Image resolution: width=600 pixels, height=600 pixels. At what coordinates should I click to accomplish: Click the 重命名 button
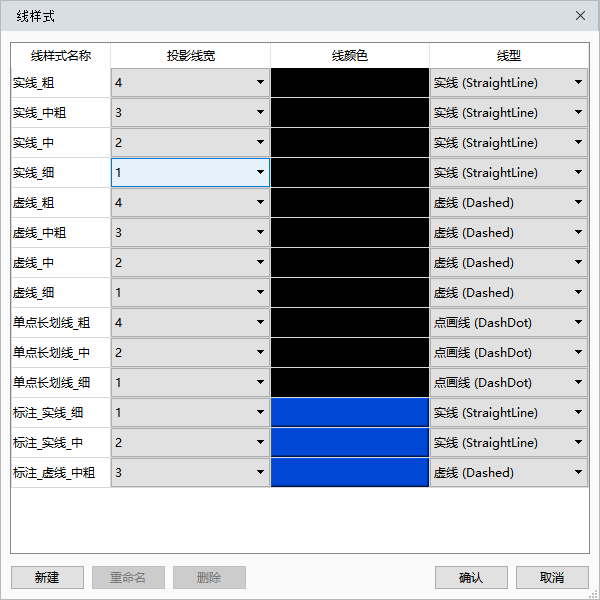[x=128, y=577]
